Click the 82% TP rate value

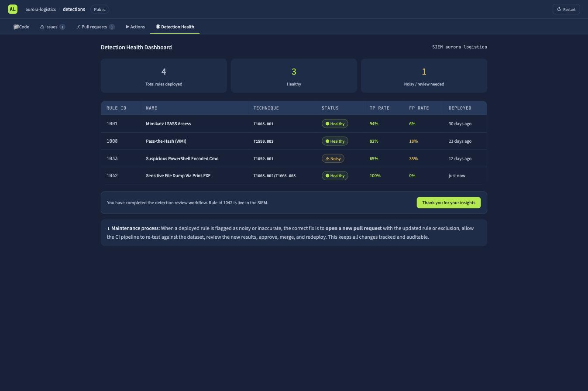[x=374, y=141]
